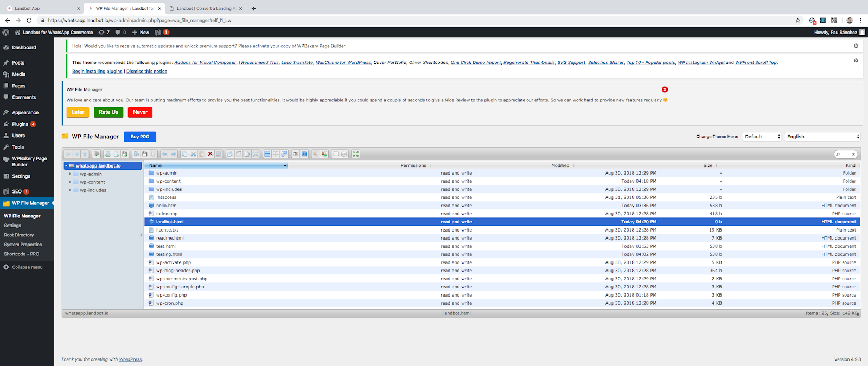Click the cut scissors toolbar icon
The height and width of the screenshot is (366, 868).
pos(193,154)
